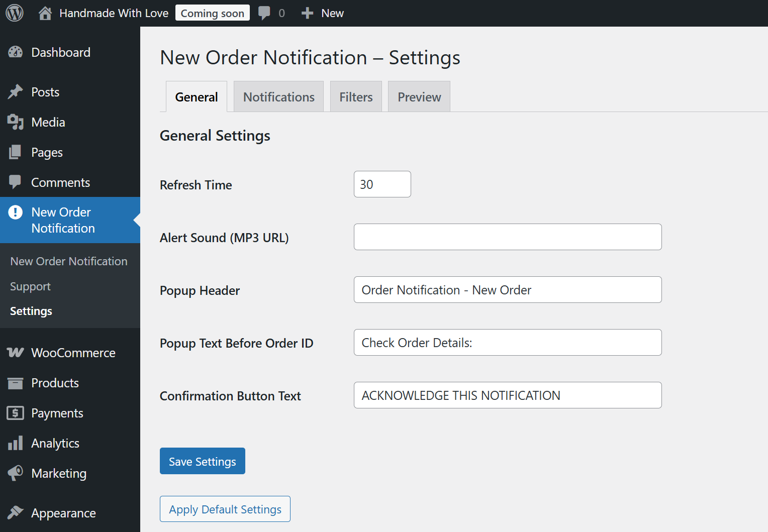Open the Pages icon in the sidebar
768x532 pixels.
pyautogui.click(x=16, y=152)
